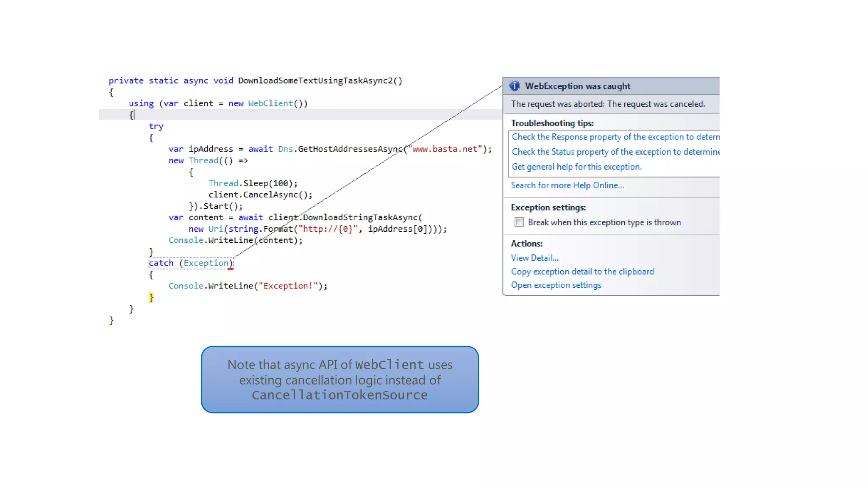Open exception settings link

[556, 285]
